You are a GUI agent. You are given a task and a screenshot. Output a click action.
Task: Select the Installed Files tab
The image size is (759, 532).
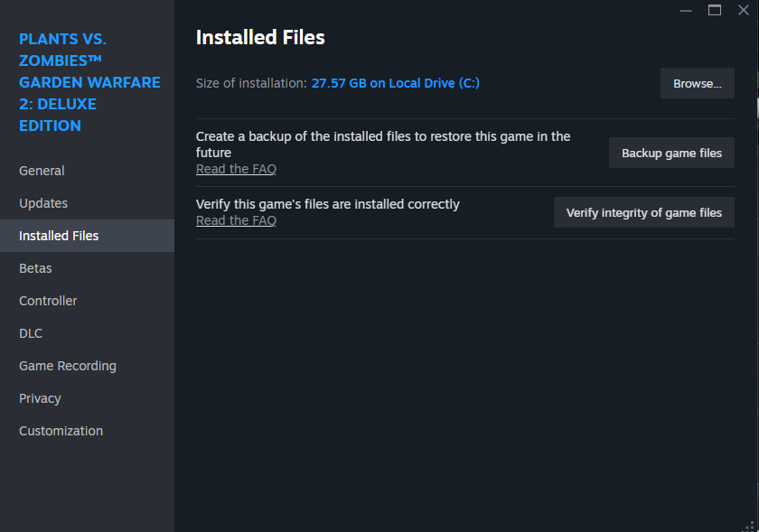(59, 236)
